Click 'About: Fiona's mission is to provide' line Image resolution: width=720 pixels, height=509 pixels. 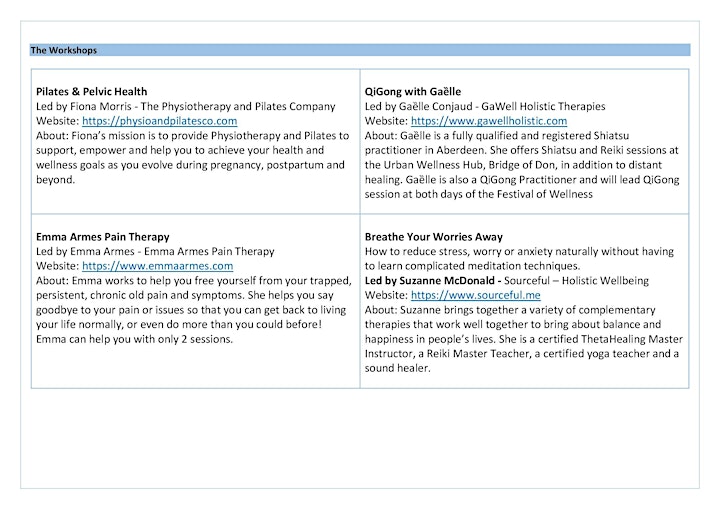(x=192, y=136)
